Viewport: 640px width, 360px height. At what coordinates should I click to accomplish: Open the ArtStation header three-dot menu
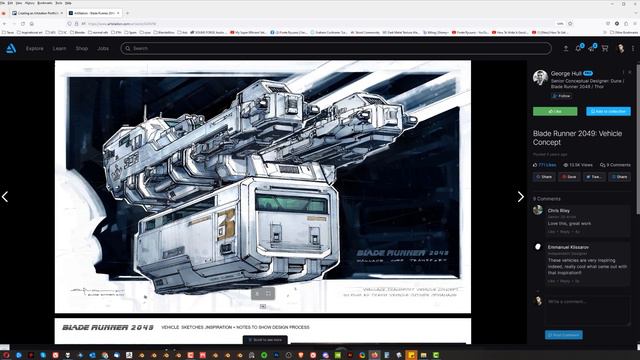pos(633,49)
